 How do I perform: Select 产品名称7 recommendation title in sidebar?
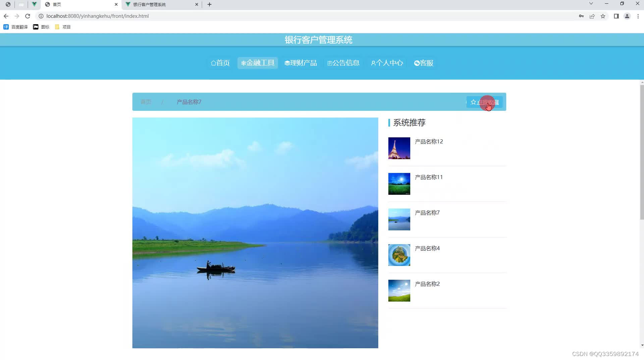[427, 213]
